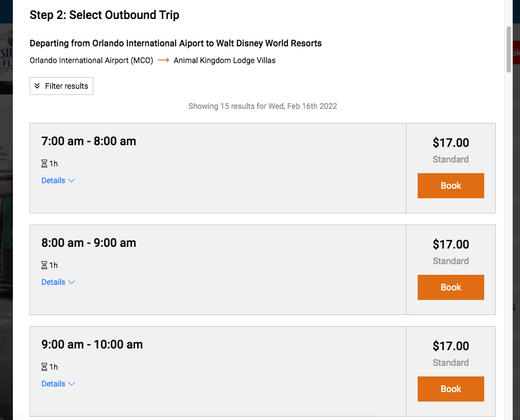
Task: Click the hourglass icon on the 7:00 am trip
Action: pos(45,164)
